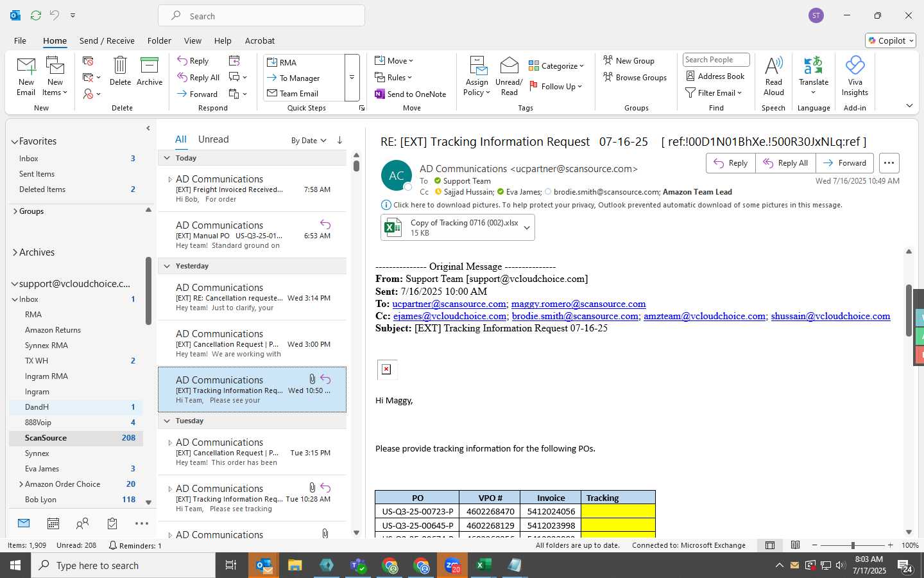Delete the selected message
Image resolution: width=924 pixels, height=578 pixels.
click(x=120, y=71)
